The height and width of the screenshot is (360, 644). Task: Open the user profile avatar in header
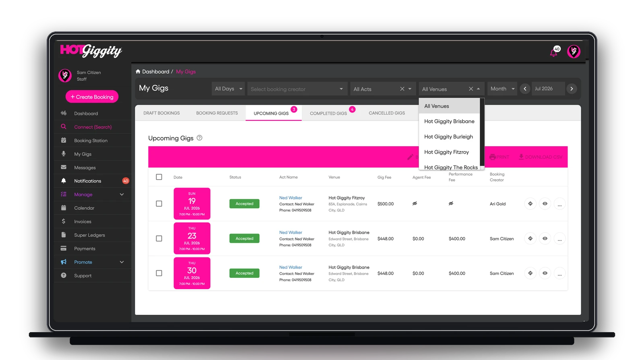tap(574, 52)
